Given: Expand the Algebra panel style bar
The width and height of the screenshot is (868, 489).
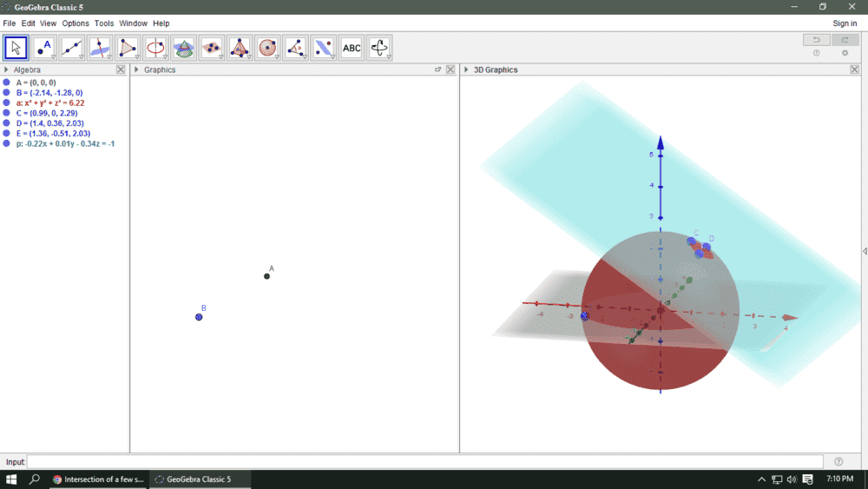Looking at the screenshot, I should [7, 69].
